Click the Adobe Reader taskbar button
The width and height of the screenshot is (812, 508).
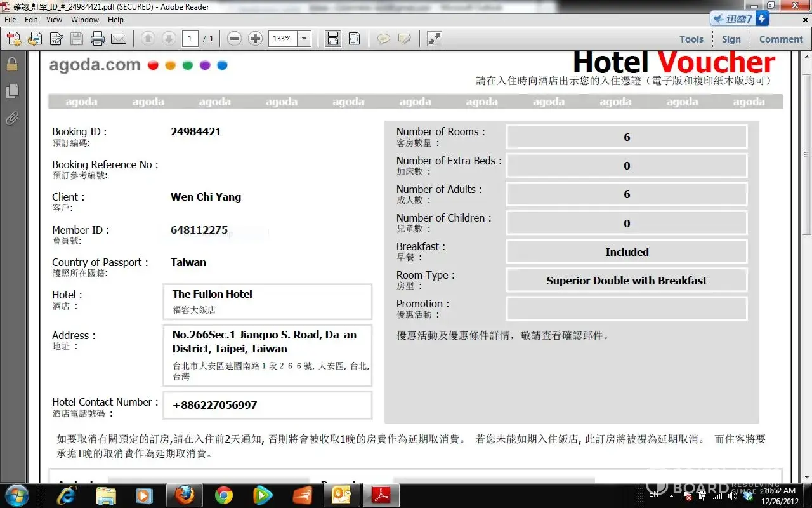coord(381,495)
